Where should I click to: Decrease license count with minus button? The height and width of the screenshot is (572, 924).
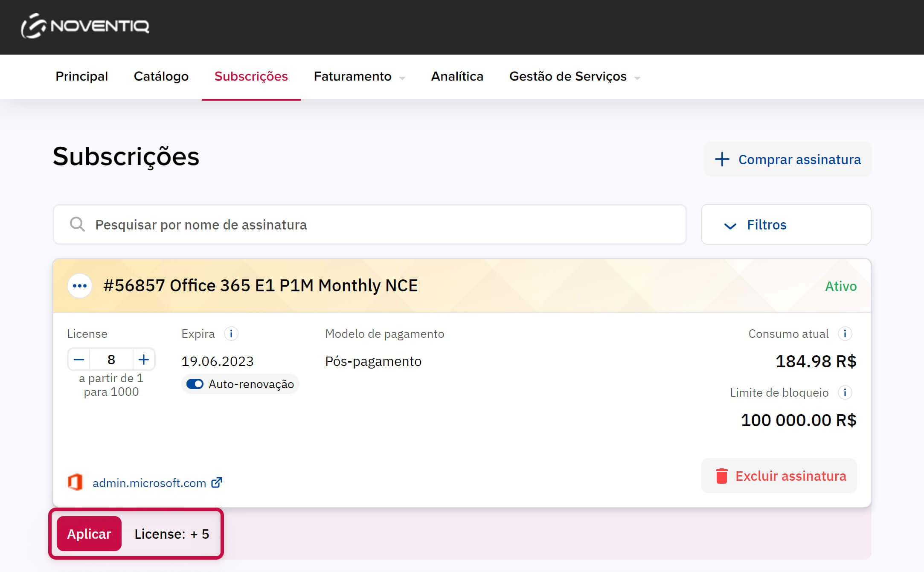coord(79,360)
